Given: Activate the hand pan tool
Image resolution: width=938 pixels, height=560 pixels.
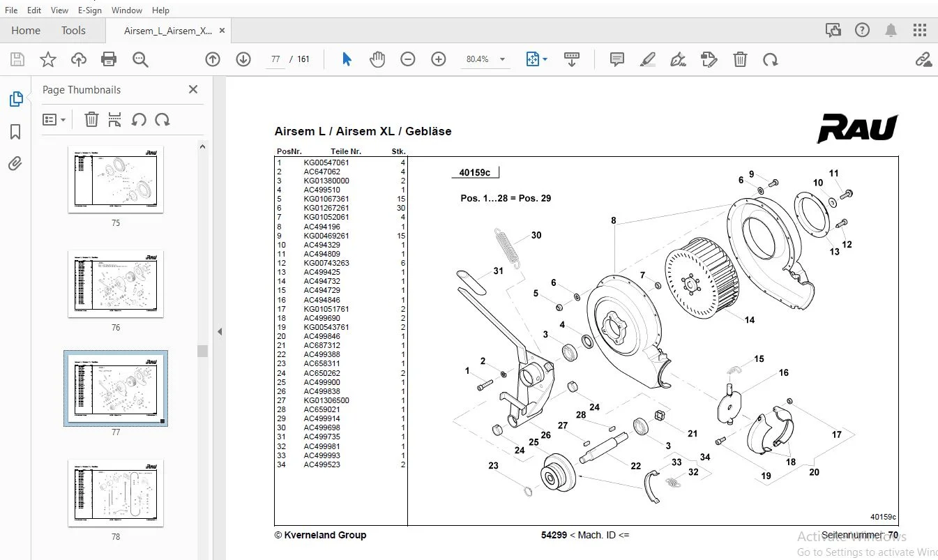Looking at the screenshot, I should 377,59.
